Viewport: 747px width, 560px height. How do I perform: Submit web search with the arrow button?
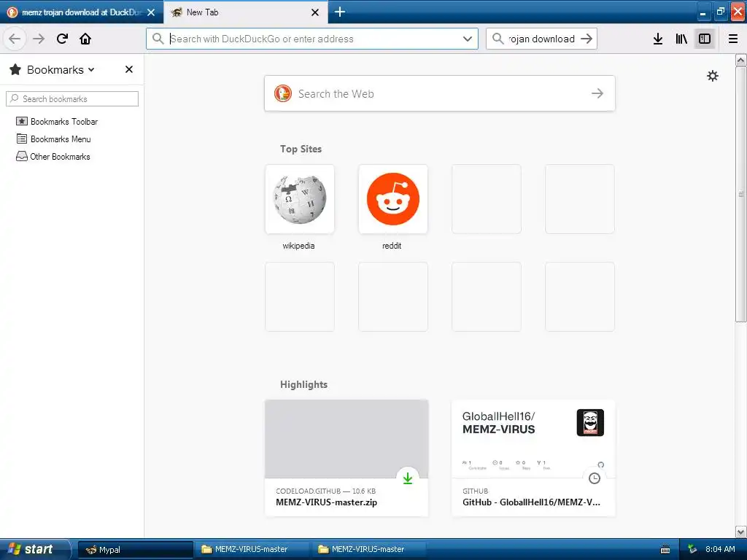coord(597,93)
